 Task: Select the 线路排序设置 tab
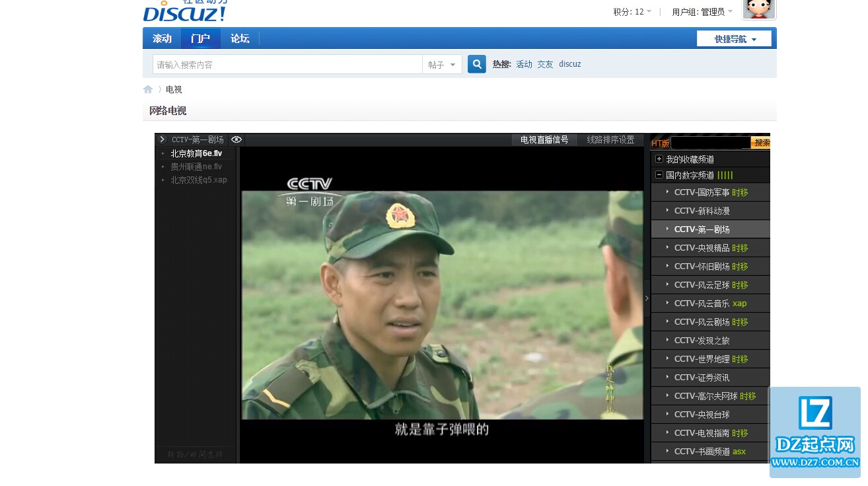click(610, 140)
